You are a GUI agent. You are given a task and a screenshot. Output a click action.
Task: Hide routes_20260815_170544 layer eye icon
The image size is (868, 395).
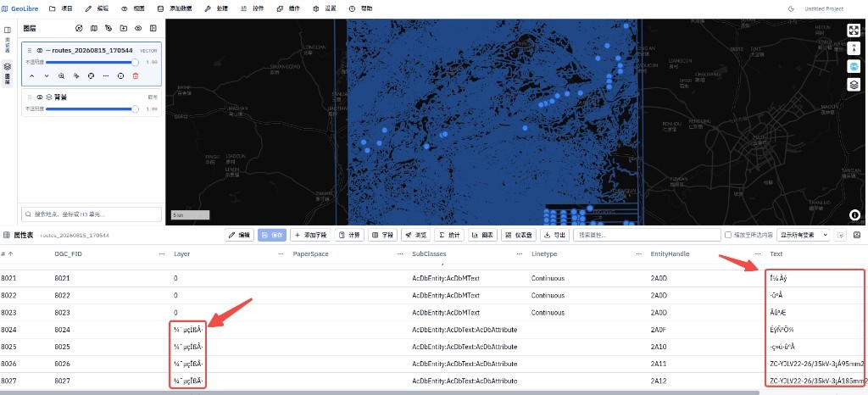[40, 50]
